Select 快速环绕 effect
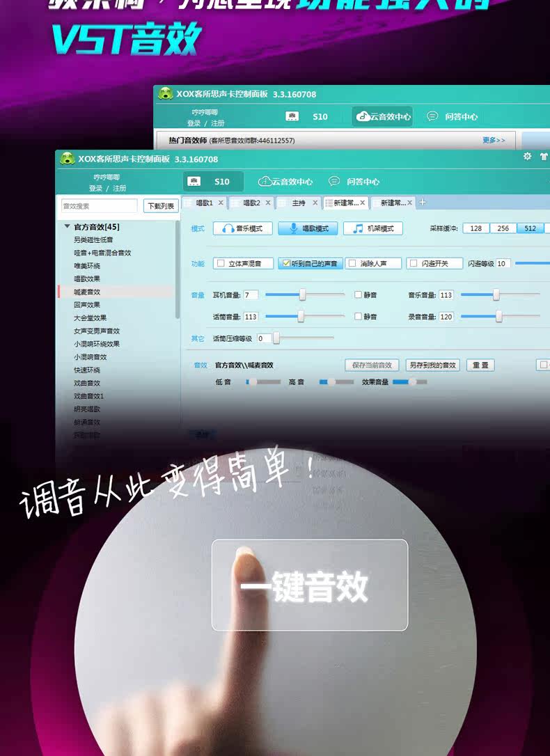550x756 pixels. pyautogui.click(x=87, y=370)
